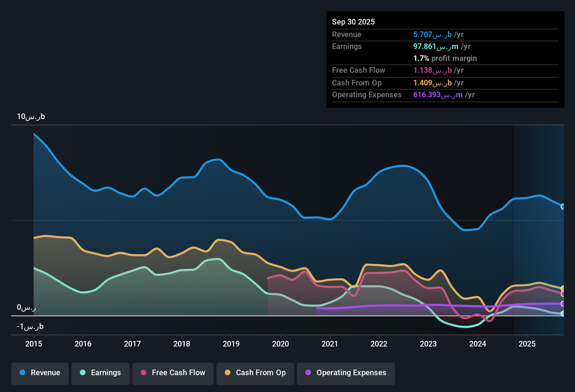Image resolution: width=575 pixels, height=392 pixels.
Task: Toggle the Revenue series visibility
Action: 40,373
